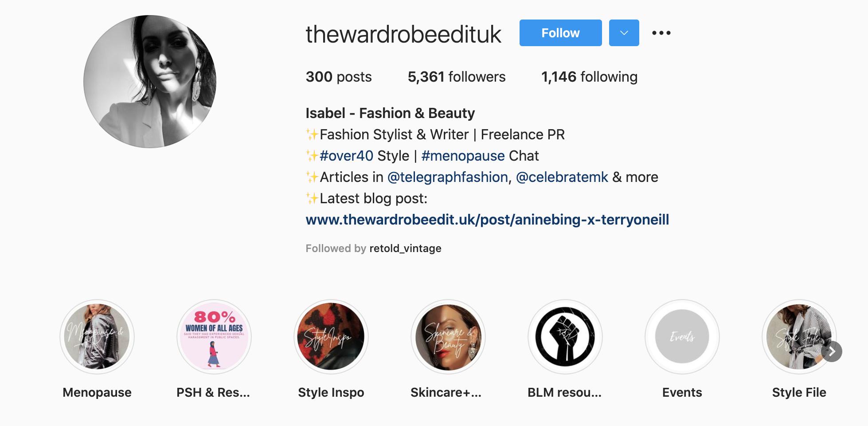Open the thewardrobeedit.uk blog post link
Image resolution: width=868 pixels, height=426 pixels.
pos(487,220)
